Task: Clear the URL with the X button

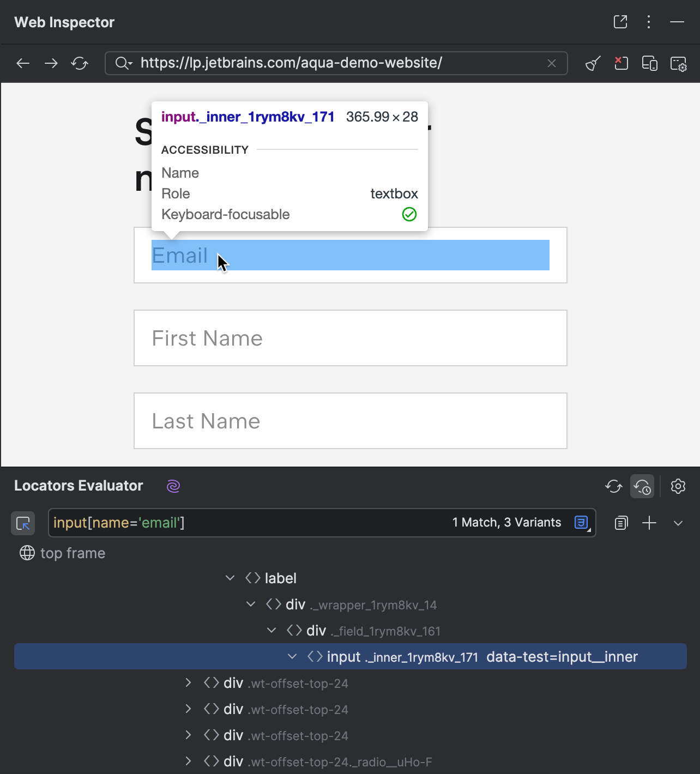Action: point(552,63)
